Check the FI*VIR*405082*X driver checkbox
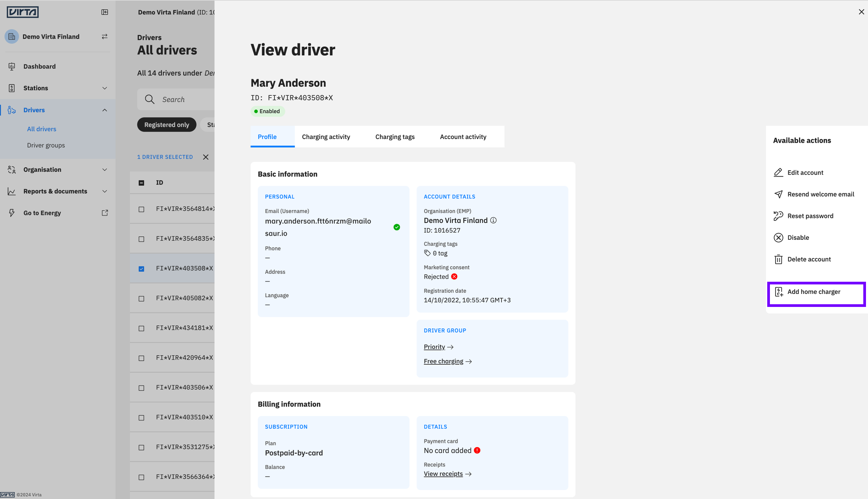 141,299
